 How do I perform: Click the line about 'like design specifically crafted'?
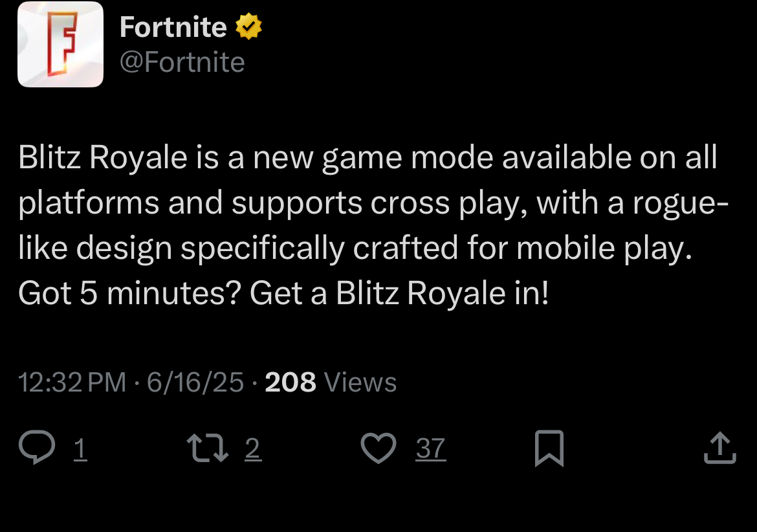click(355, 249)
